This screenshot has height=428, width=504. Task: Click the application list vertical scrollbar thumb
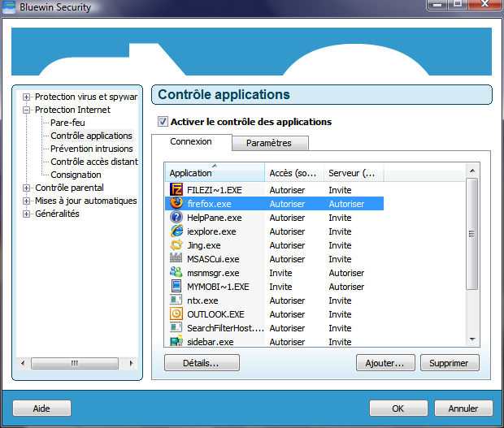471,234
